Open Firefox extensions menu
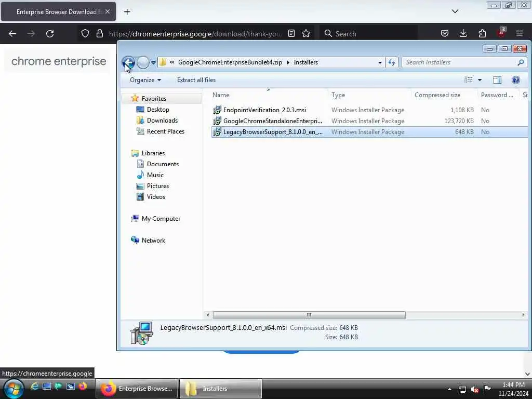532x399 pixels. (482, 33)
